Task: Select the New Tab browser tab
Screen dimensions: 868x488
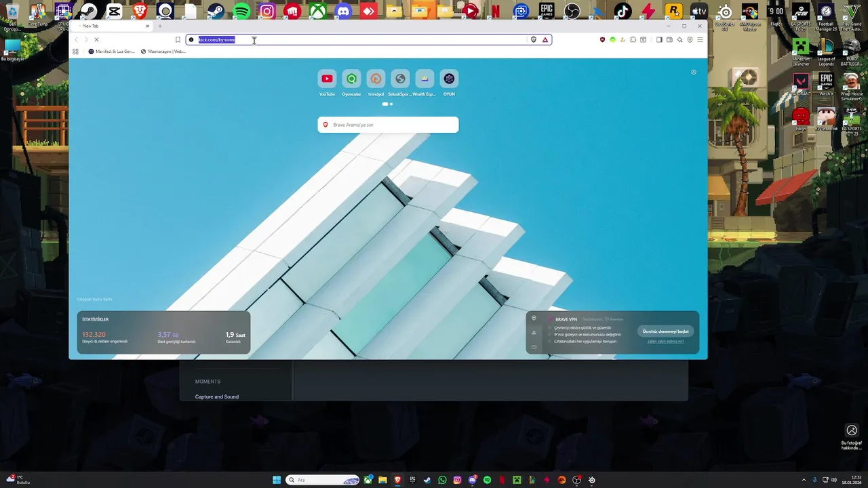Action: 112,26
